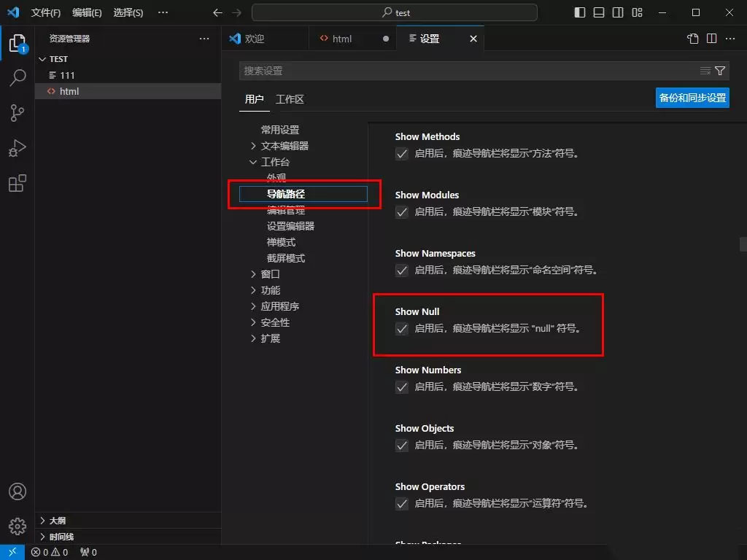Click the back navigation arrow in the title bar

(x=217, y=12)
